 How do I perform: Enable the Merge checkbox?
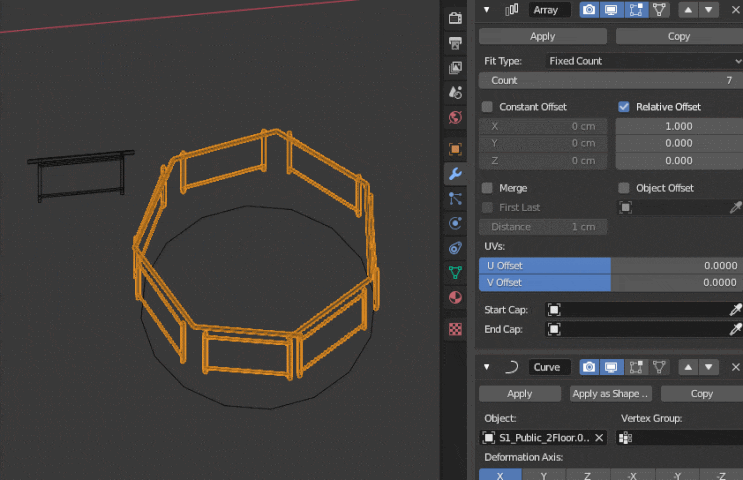pyautogui.click(x=487, y=188)
